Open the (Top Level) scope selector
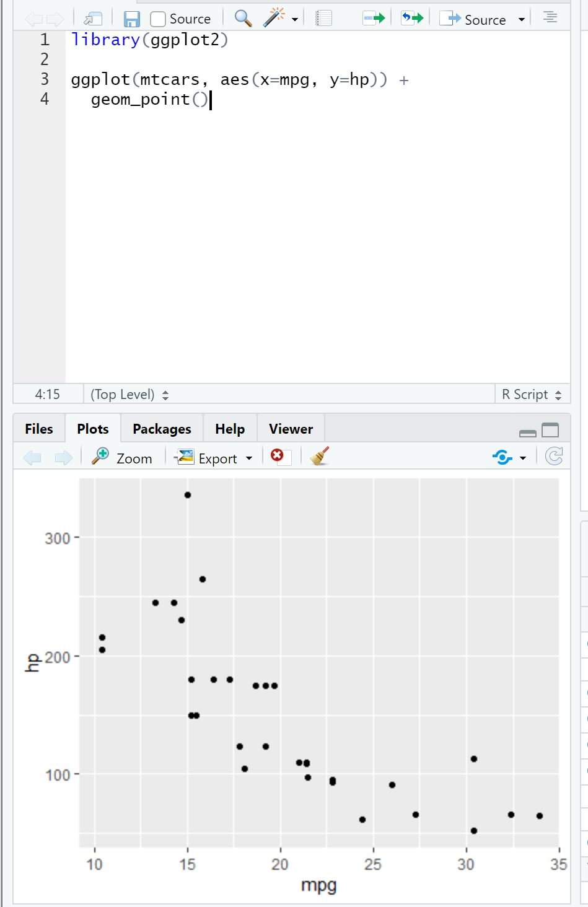The height and width of the screenshot is (907, 588). point(129,395)
